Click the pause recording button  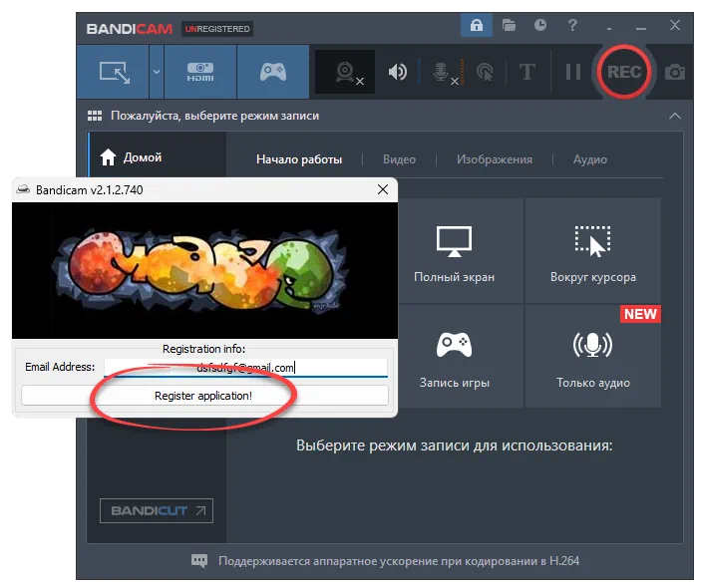[x=573, y=72]
